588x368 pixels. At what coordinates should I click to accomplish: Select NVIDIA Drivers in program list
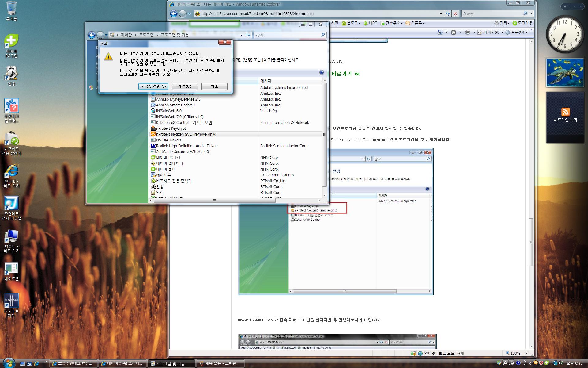point(236,140)
